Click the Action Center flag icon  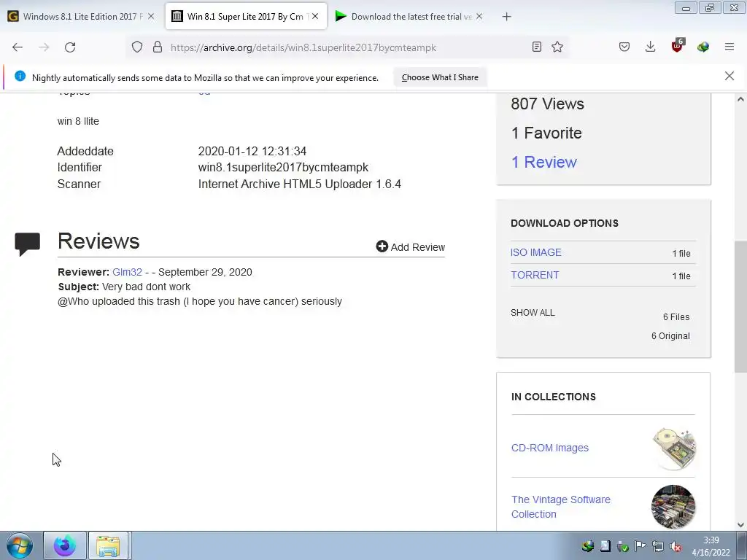[640, 546]
